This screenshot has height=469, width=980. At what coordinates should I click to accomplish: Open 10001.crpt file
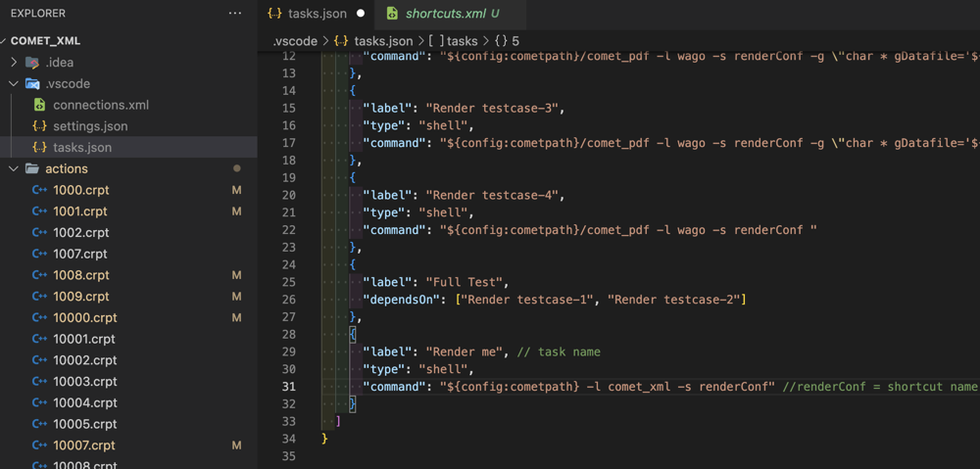pos(83,339)
